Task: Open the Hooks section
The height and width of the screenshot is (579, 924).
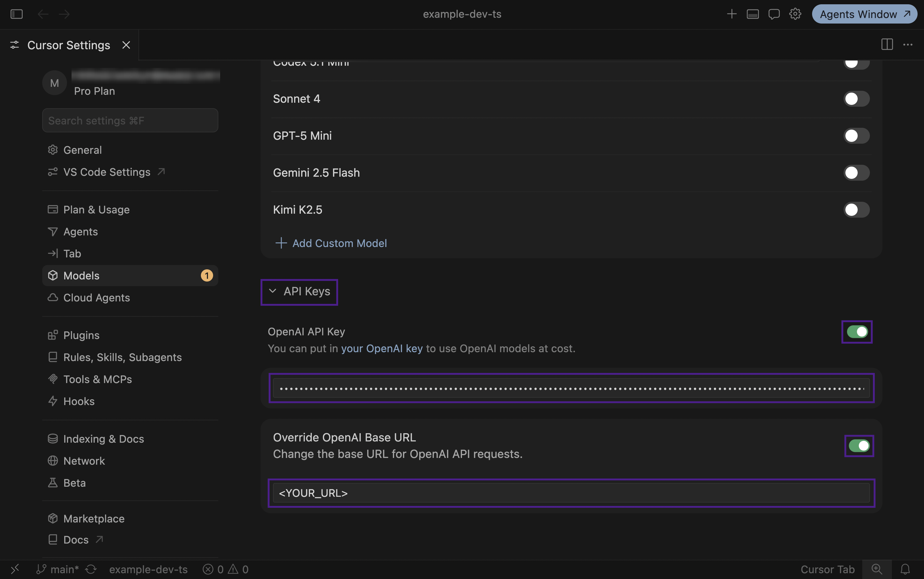Action: pyautogui.click(x=130, y=401)
